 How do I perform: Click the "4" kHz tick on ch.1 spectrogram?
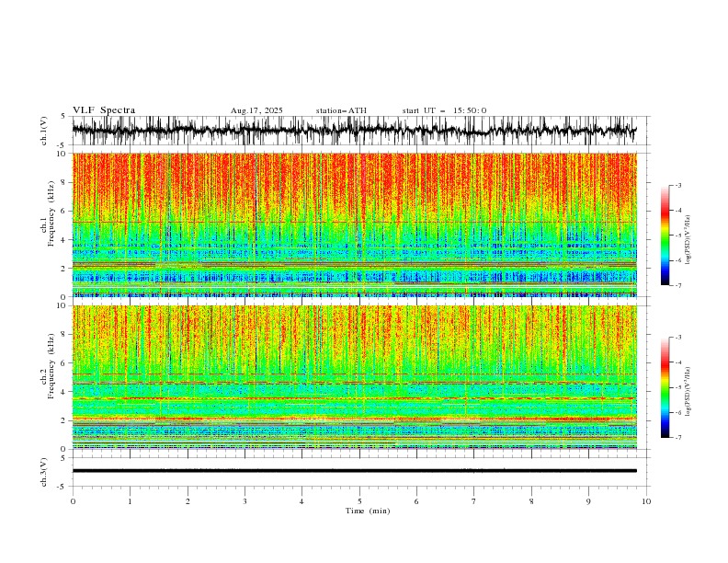click(x=64, y=240)
